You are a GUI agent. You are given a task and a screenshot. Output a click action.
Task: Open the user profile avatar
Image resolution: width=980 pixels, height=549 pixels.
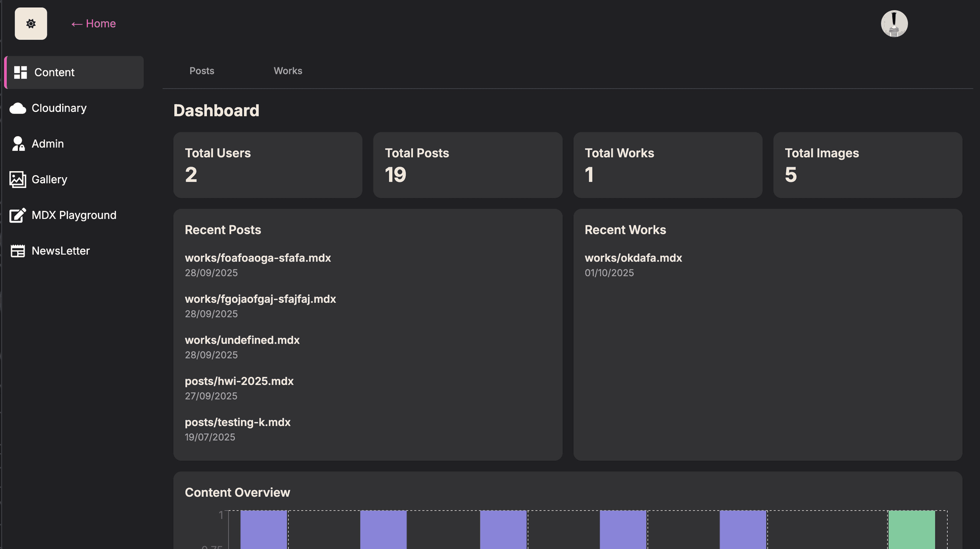pos(894,23)
